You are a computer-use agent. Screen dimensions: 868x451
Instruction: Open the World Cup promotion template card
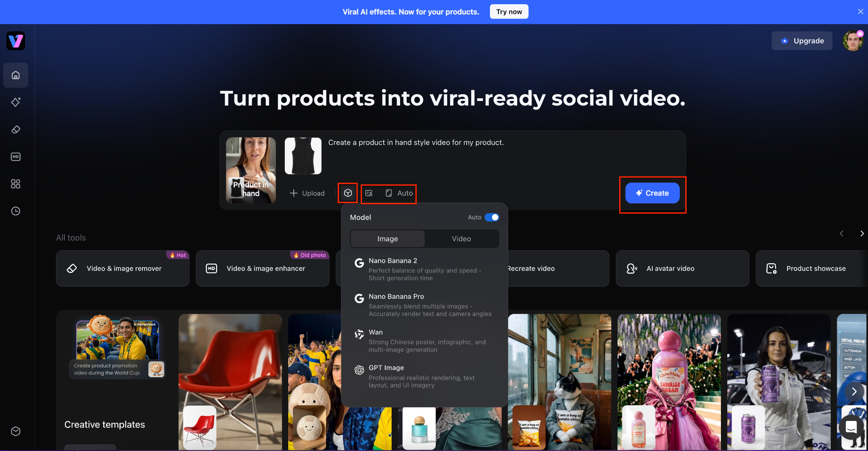point(117,347)
